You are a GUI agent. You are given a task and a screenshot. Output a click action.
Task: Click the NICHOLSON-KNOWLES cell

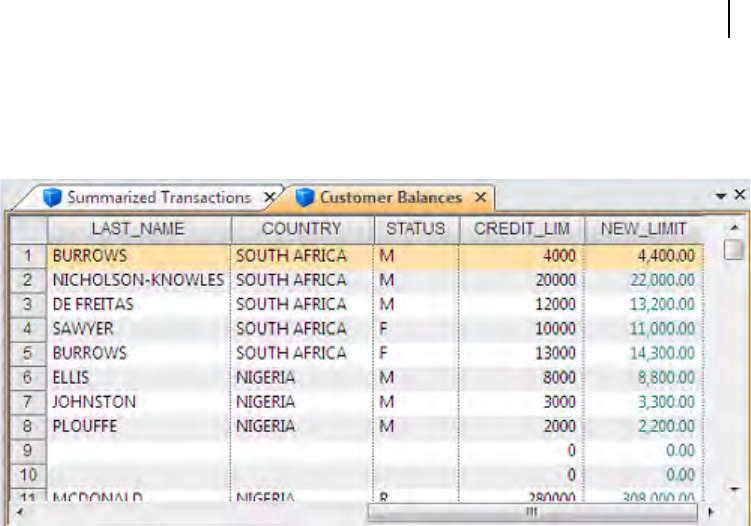(139, 280)
